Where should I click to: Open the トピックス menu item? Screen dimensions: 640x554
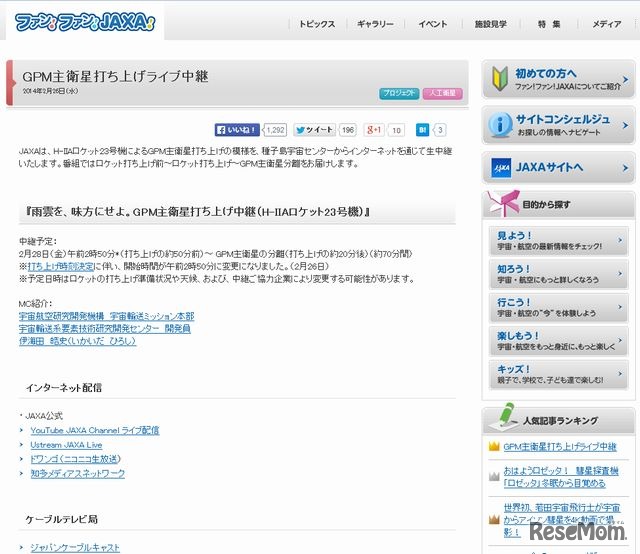pos(317,24)
